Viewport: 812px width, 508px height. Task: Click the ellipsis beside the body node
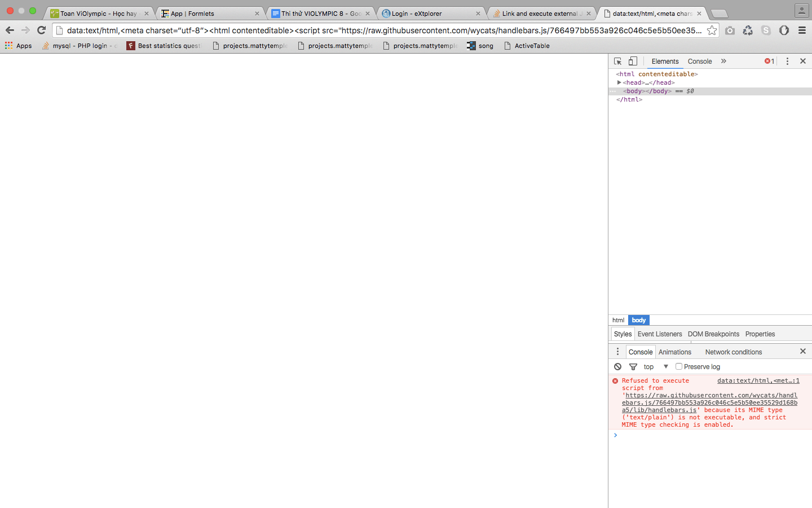pos(613,91)
